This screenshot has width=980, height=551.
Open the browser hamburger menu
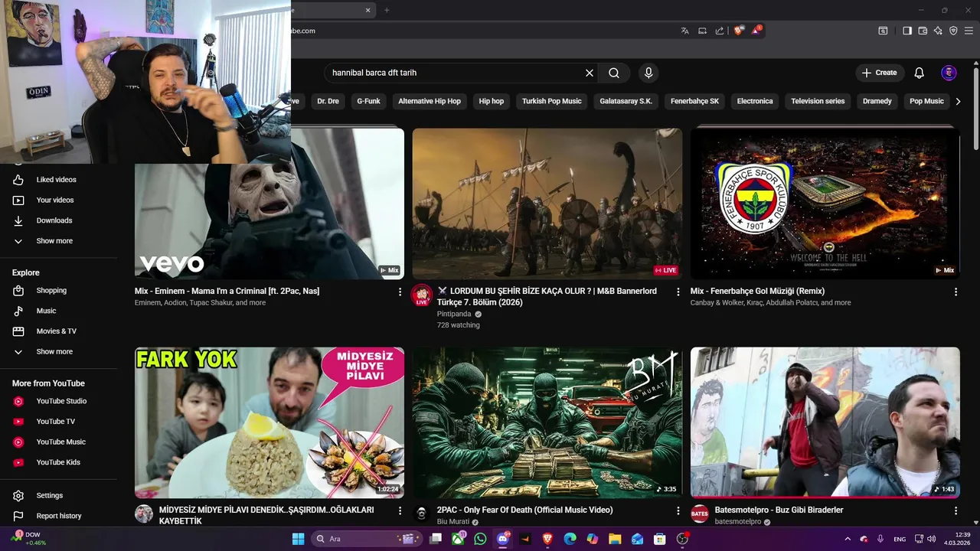969,31
